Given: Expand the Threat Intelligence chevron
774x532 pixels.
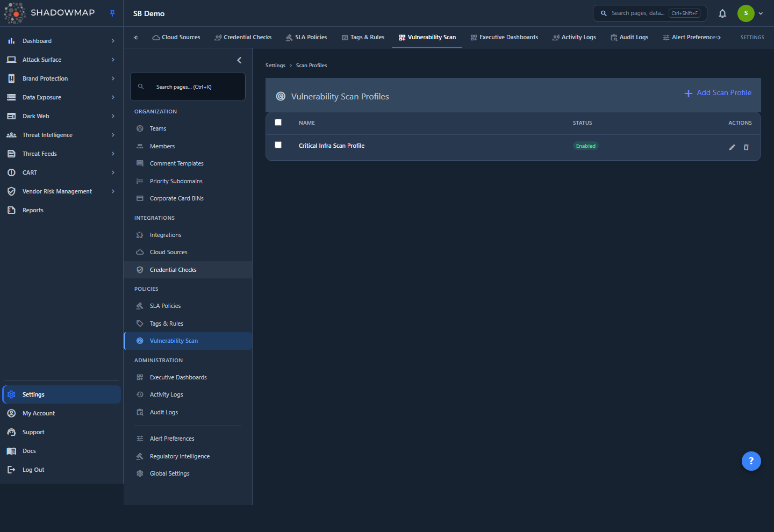Looking at the screenshot, I should 113,135.
